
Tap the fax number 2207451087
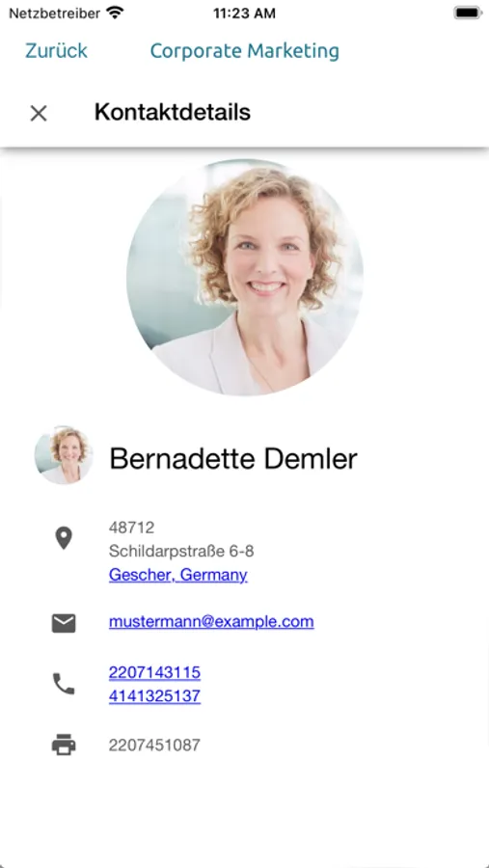(x=154, y=746)
